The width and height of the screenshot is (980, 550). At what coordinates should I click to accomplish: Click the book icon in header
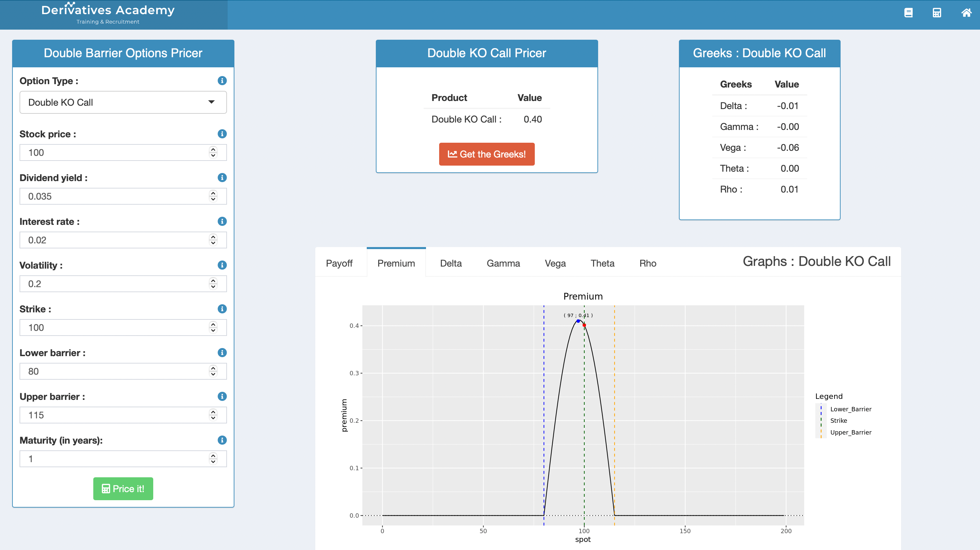tap(908, 13)
